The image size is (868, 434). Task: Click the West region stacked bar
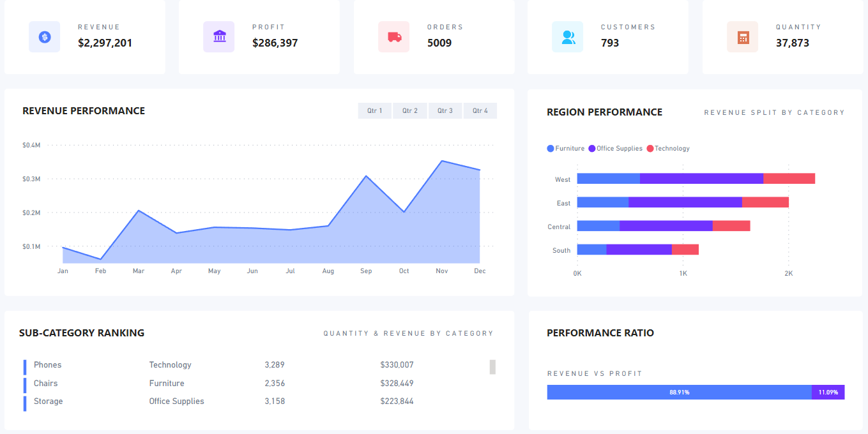pos(696,178)
